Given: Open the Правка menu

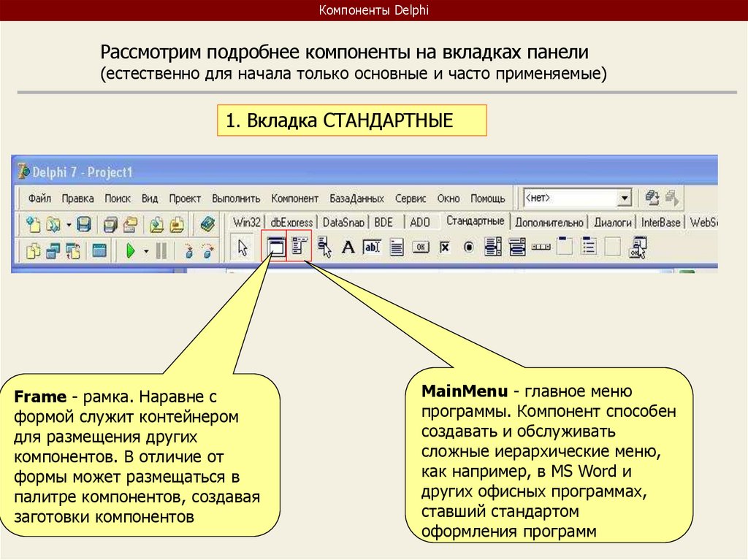Looking at the screenshot, I should [77, 198].
